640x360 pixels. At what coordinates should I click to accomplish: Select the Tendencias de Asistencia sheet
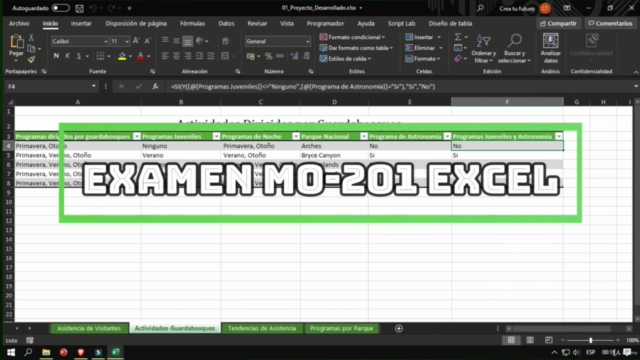click(262, 328)
